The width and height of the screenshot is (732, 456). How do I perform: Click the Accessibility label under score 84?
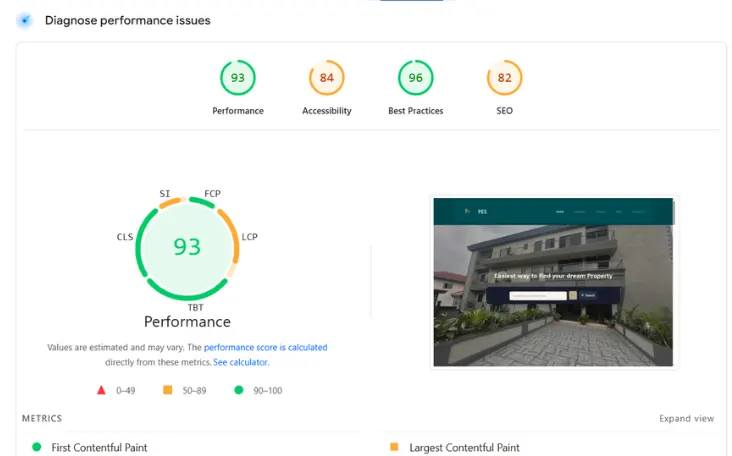tap(327, 111)
